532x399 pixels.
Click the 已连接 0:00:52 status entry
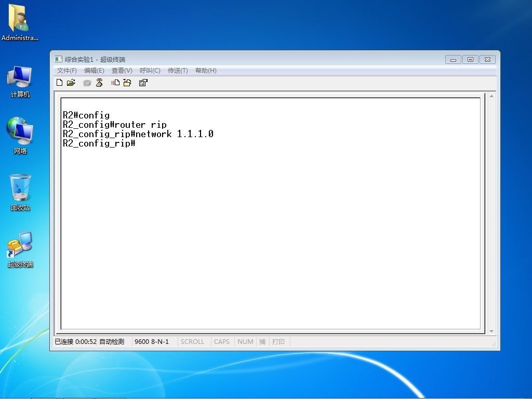(76, 342)
